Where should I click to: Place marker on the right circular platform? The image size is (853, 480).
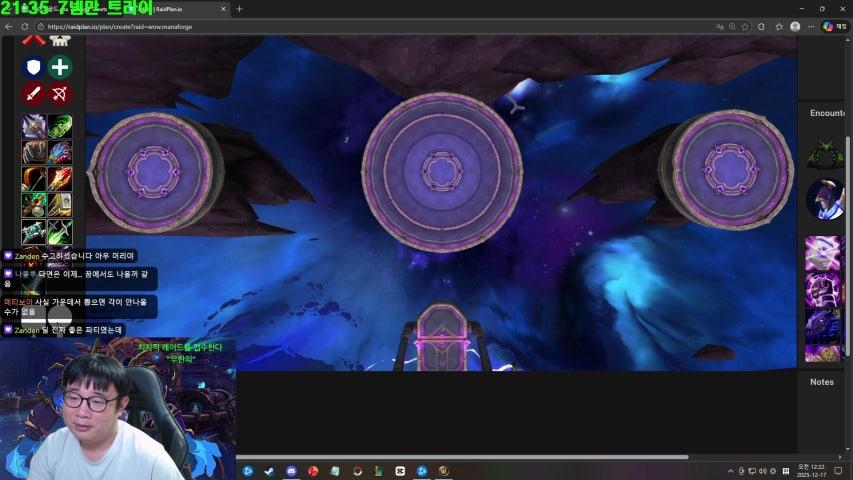pyautogui.click(x=730, y=169)
